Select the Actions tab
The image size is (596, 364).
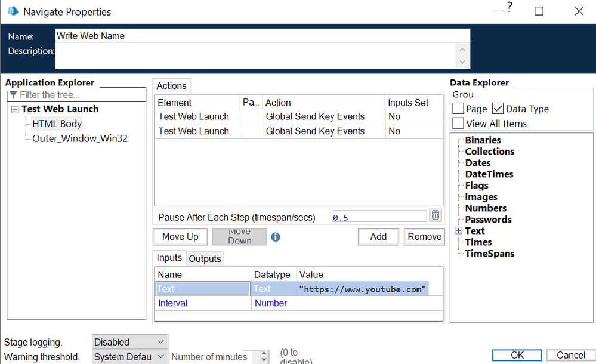point(171,86)
